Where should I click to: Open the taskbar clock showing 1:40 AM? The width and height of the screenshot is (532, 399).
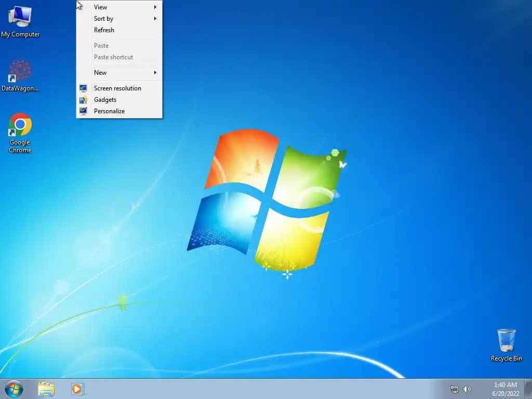pos(506,389)
